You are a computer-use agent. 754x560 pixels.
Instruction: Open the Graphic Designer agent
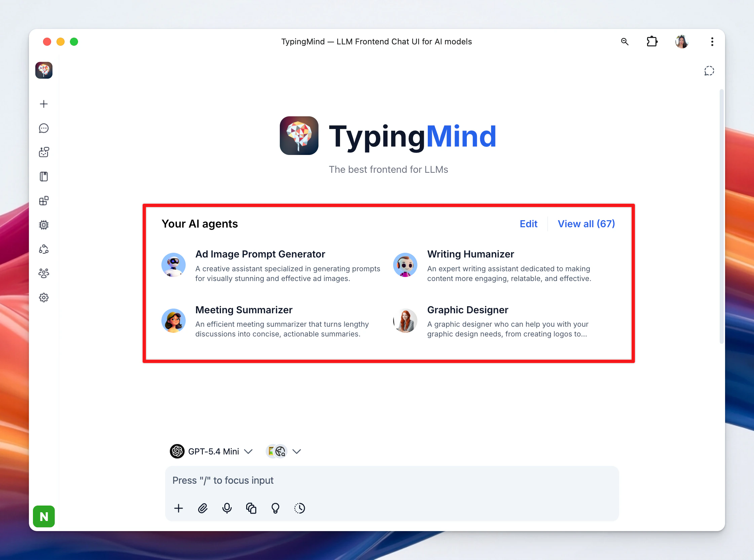pos(503,321)
